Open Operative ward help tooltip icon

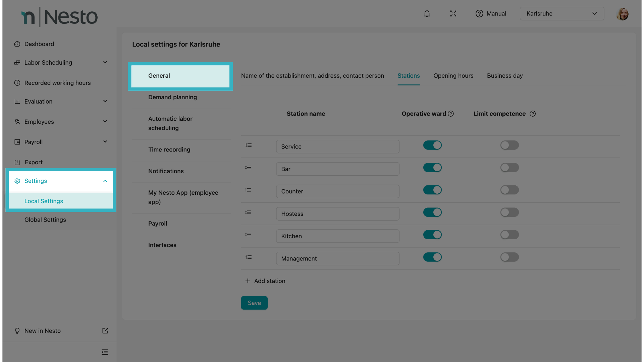click(x=451, y=114)
